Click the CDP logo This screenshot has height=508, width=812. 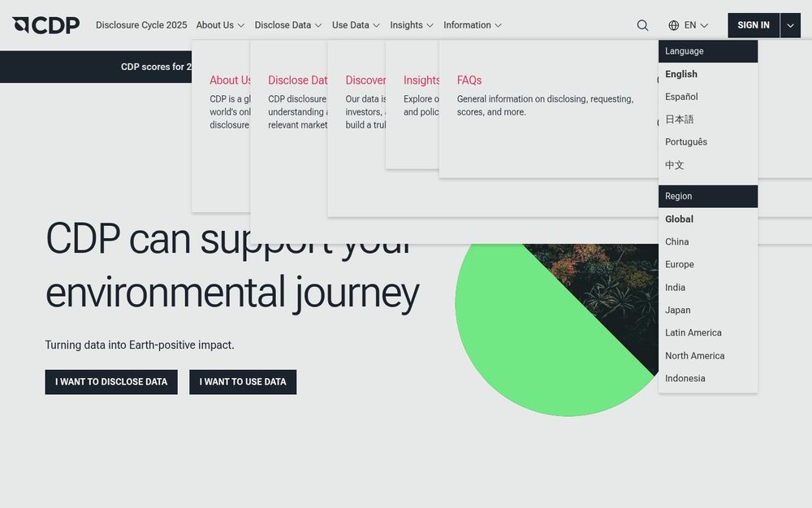coord(46,25)
